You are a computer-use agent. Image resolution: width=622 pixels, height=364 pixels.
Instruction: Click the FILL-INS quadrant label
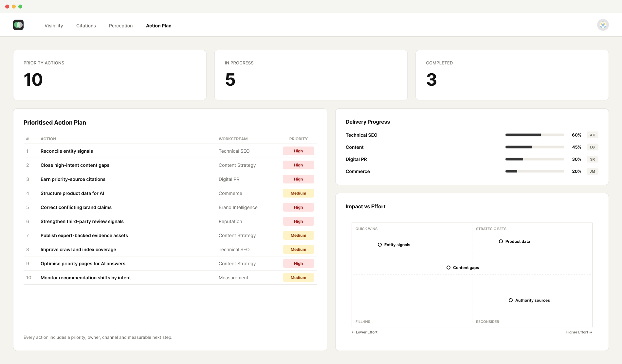pyautogui.click(x=363, y=322)
